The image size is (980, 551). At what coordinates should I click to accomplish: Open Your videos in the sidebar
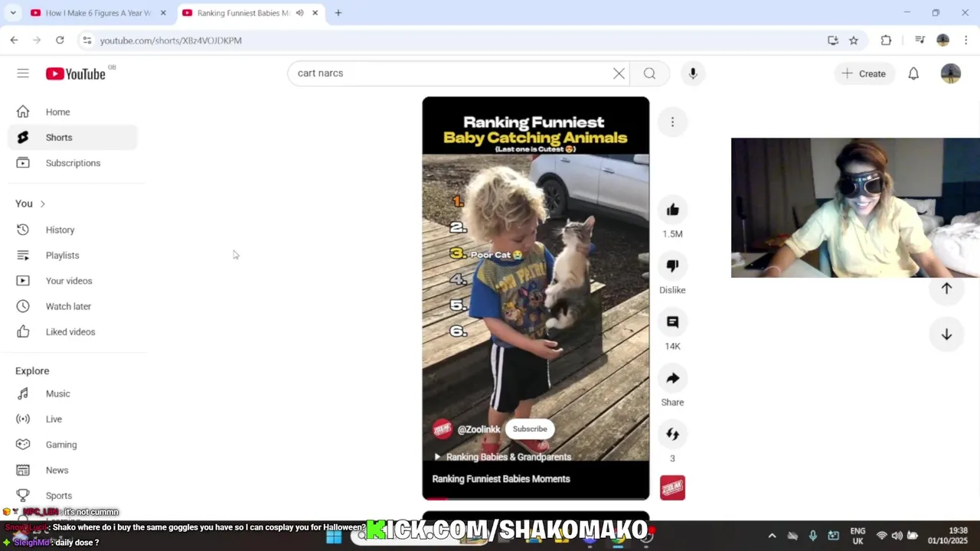click(73, 281)
